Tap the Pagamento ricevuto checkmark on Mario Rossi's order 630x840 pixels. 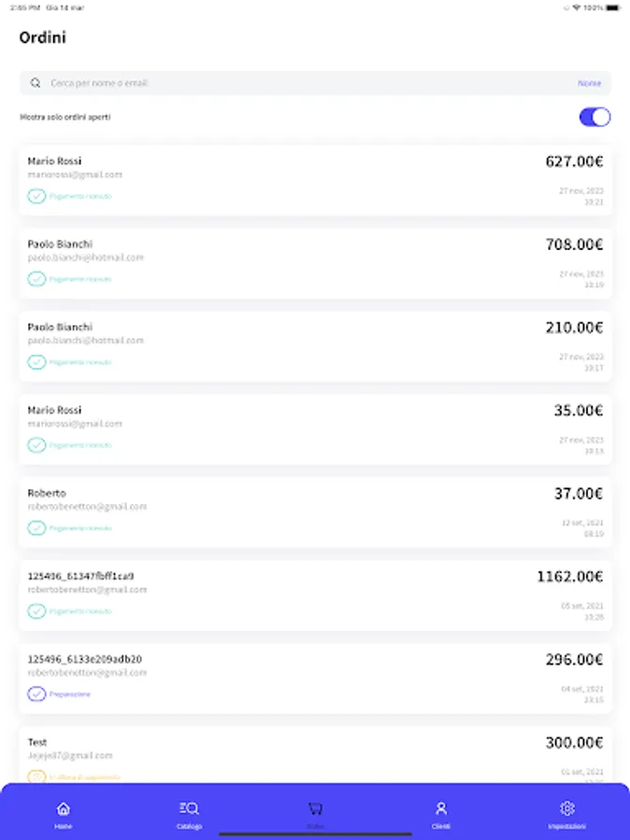[x=37, y=196]
